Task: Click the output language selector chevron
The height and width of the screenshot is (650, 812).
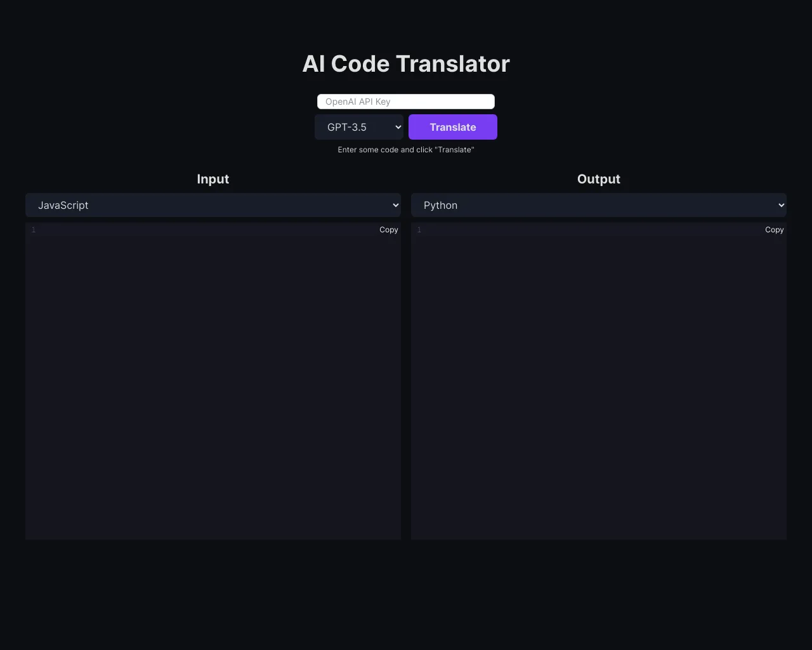Action: (x=780, y=205)
